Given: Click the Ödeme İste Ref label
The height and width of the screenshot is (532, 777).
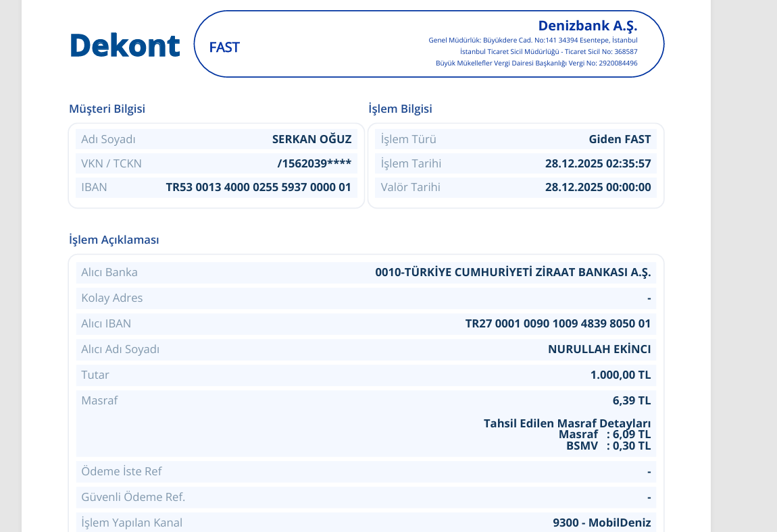Looking at the screenshot, I should (x=122, y=471).
